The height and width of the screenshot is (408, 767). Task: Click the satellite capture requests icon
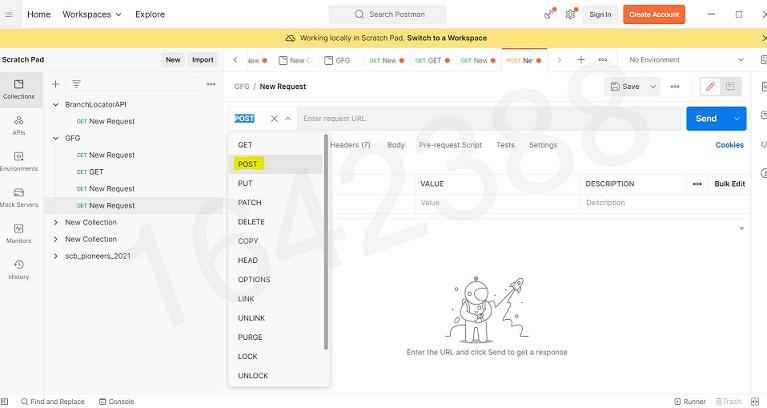pos(549,14)
